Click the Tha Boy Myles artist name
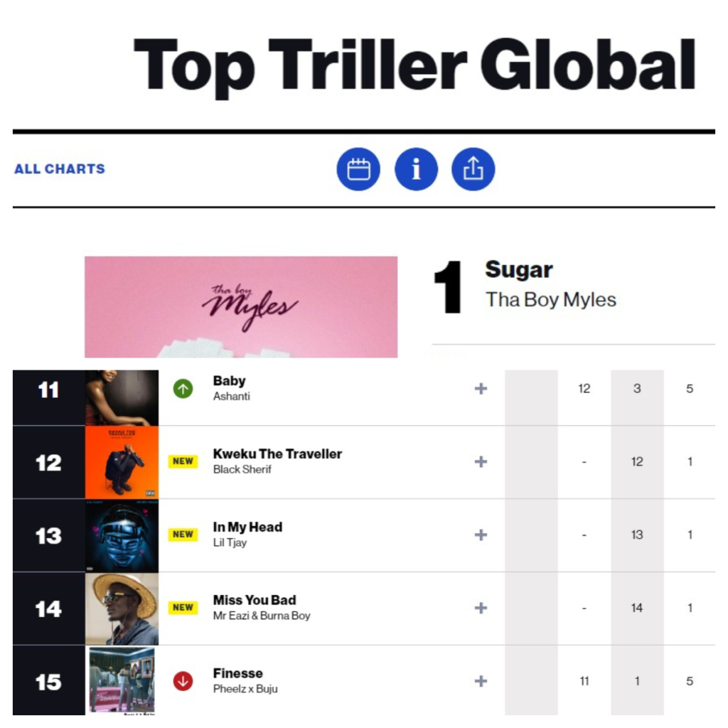The width and height of the screenshot is (728, 728). point(551,299)
